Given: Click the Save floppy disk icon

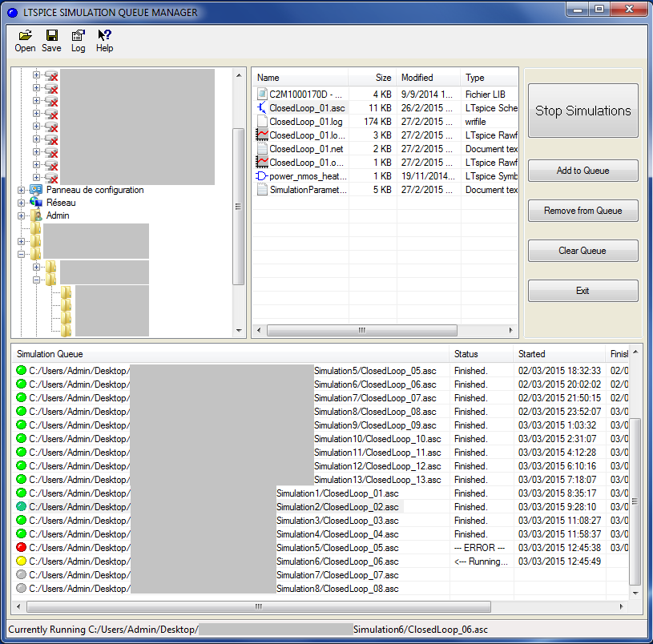Looking at the screenshot, I should 51,36.
